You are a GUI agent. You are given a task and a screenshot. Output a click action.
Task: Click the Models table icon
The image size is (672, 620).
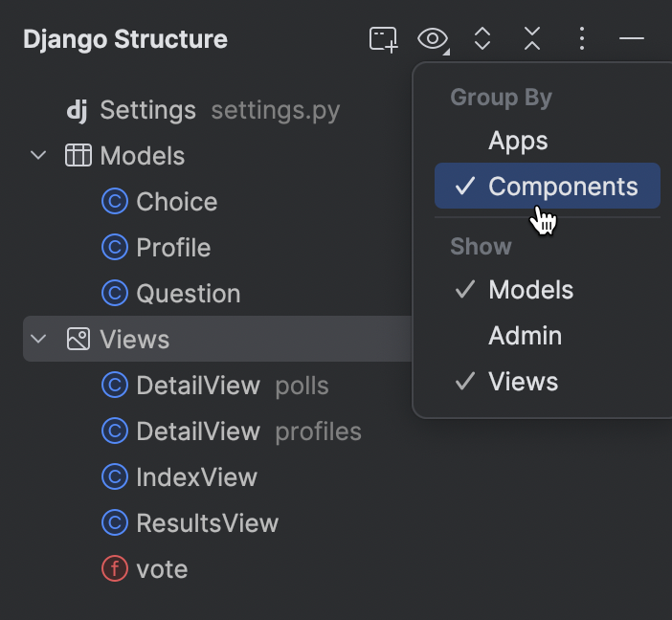click(x=78, y=156)
